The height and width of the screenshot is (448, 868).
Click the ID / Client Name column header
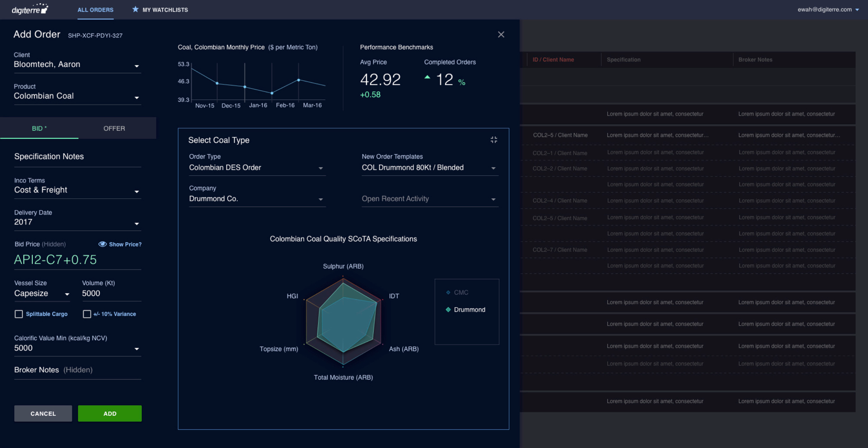553,60
